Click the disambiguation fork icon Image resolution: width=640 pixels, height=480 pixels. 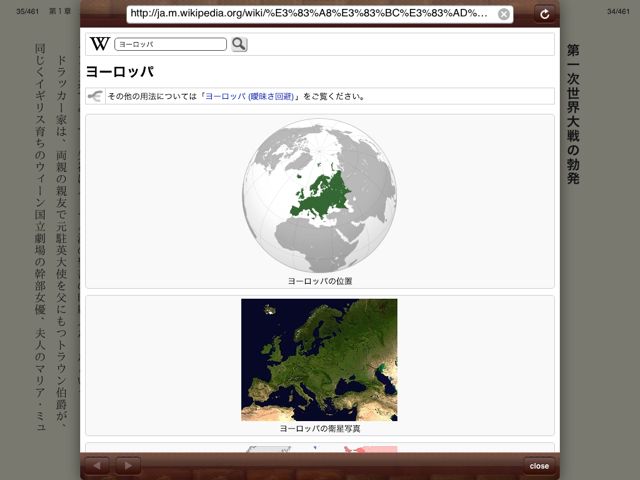[96, 96]
